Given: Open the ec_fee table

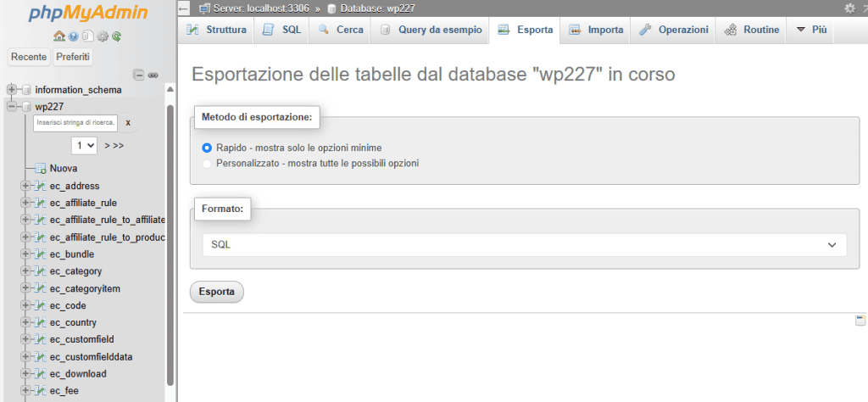Looking at the screenshot, I should [64, 391].
